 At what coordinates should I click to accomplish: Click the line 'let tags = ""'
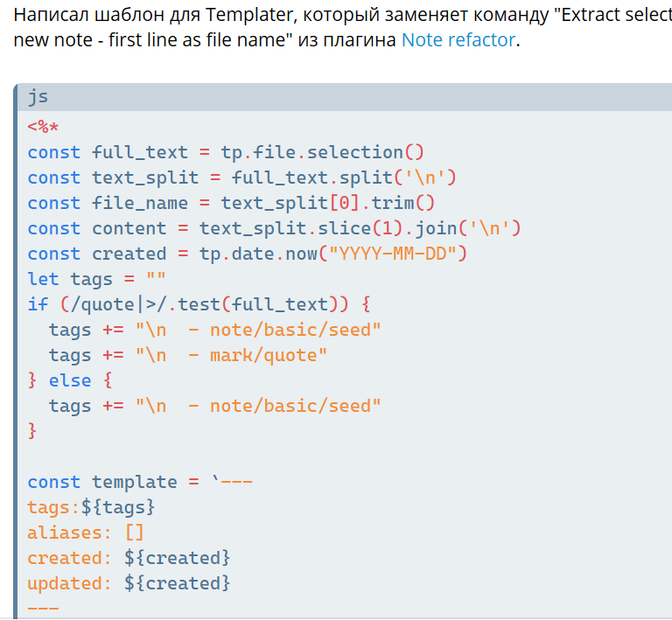click(96, 279)
